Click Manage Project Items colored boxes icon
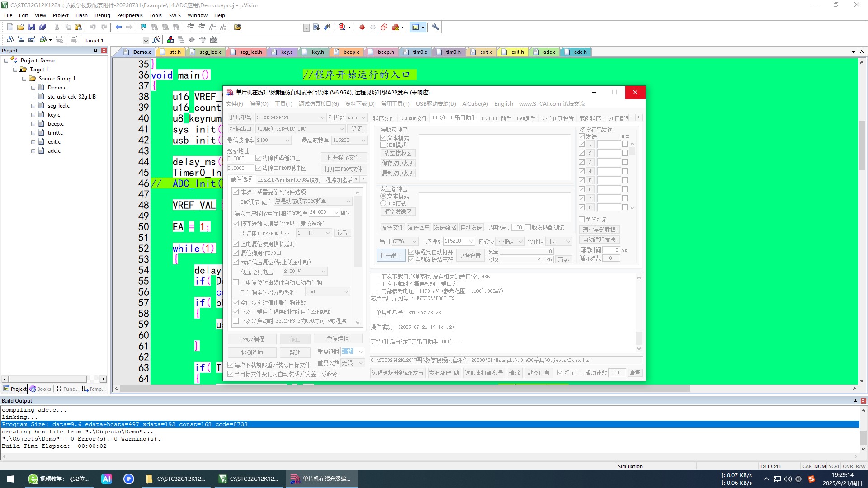Screen dimensions: 868x488 pyautogui.click(x=170, y=40)
